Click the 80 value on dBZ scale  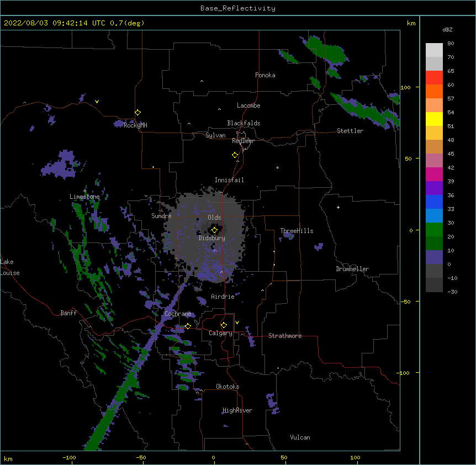click(451, 44)
